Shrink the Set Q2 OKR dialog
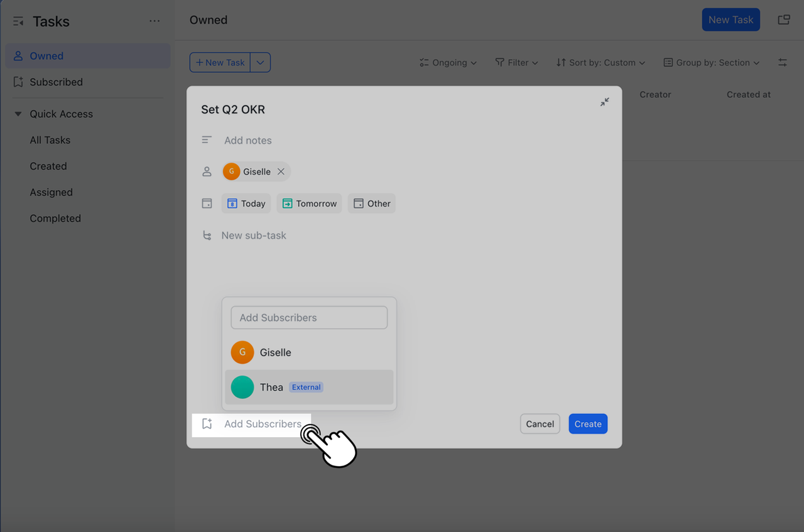 (604, 102)
